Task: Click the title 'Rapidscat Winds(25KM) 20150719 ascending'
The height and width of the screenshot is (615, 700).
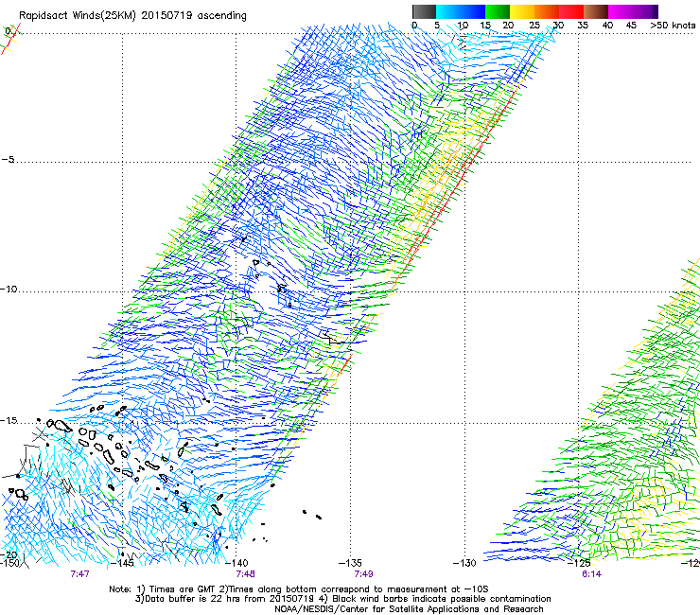Action: click(x=132, y=16)
